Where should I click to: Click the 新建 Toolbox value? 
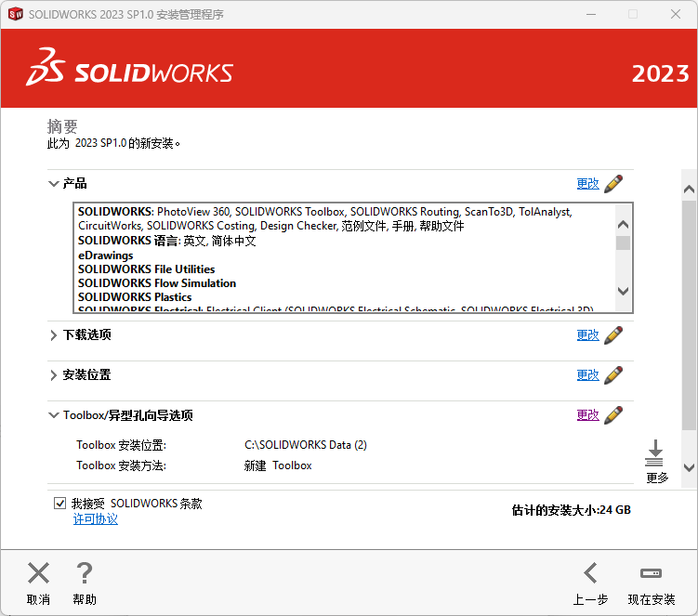[278, 465]
